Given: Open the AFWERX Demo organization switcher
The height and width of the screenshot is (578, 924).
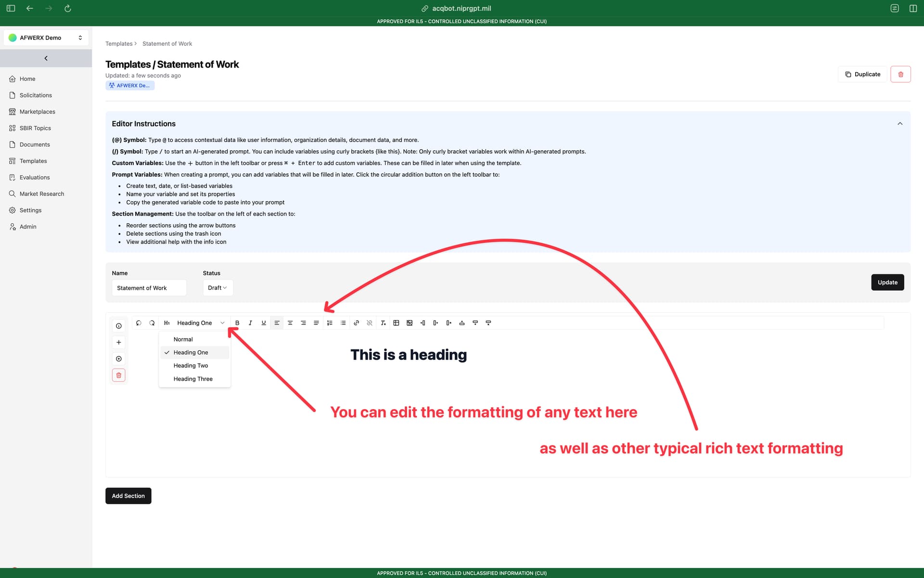Looking at the screenshot, I should 46,38.
